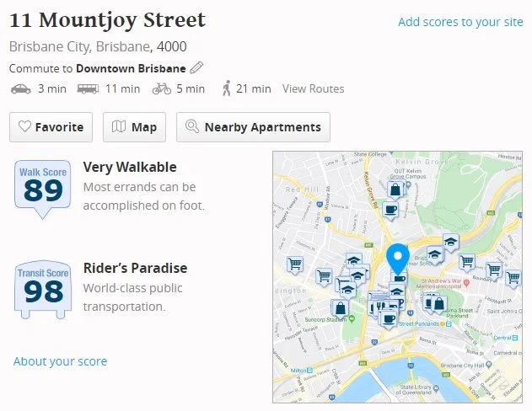The width and height of the screenshot is (532, 411).
Task: Open Nearby Apartments search
Action: coord(253,127)
